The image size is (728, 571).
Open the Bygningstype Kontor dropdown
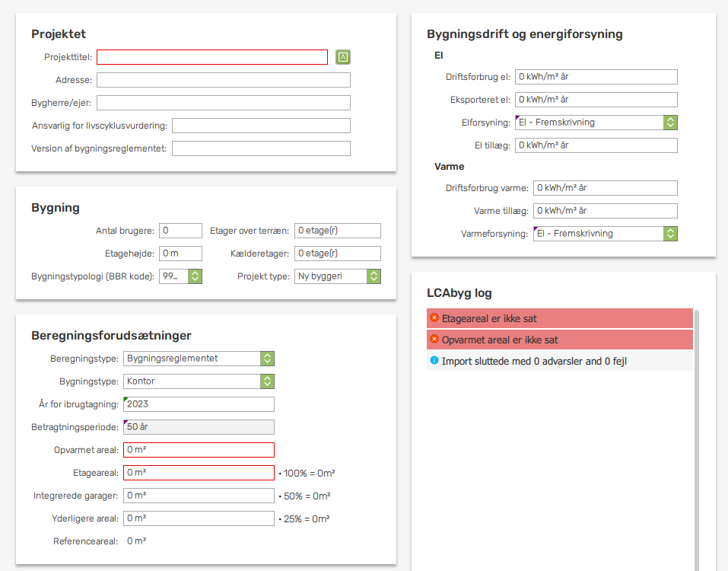pyautogui.click(x=199, y=381)
